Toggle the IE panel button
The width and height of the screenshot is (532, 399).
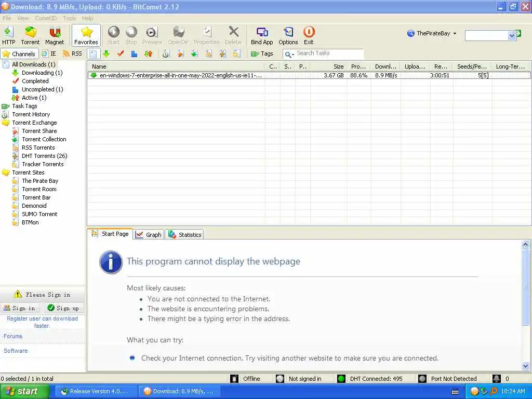[49, 54]
